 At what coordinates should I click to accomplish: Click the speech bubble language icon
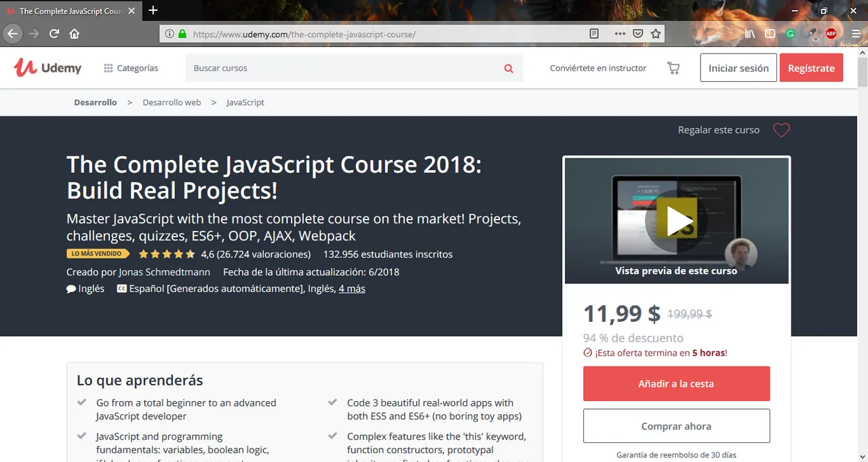tap(71, 289)
